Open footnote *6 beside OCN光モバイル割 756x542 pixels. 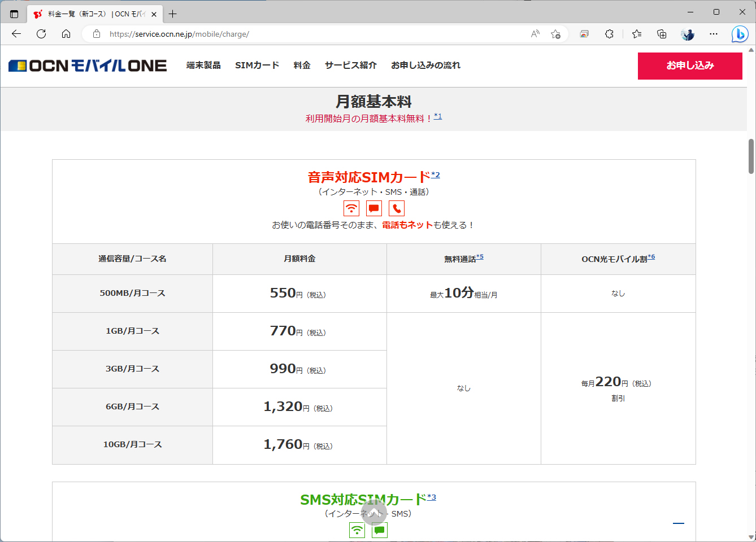[x=651, y=257]
